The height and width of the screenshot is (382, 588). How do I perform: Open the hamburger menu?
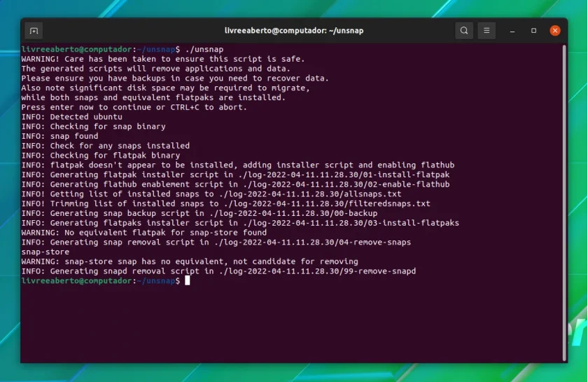(486, 31)
